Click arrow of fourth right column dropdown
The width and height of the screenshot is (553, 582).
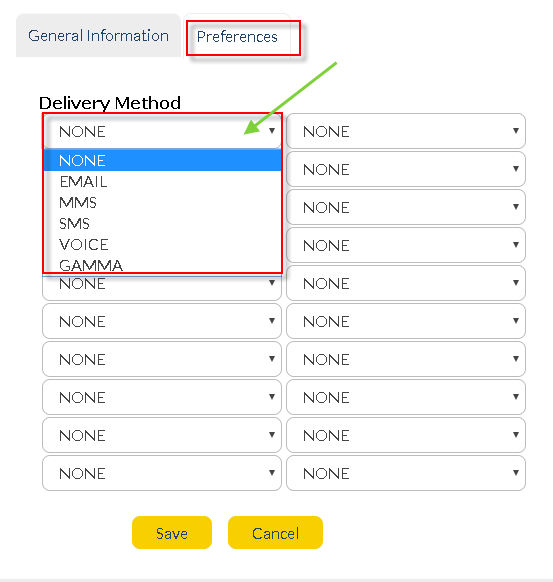click(x=516, y=245)
